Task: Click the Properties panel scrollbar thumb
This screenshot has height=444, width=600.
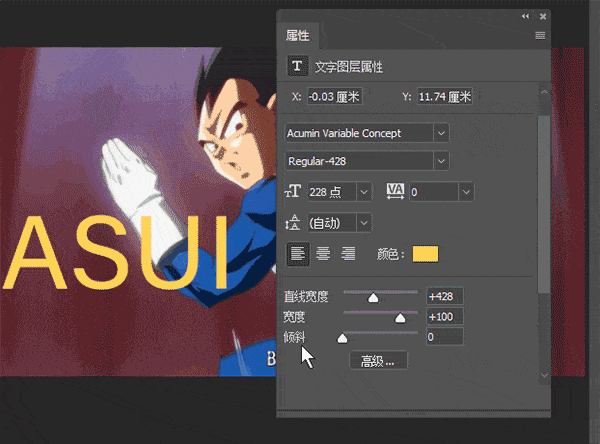Action: click(x=544, y=204)
